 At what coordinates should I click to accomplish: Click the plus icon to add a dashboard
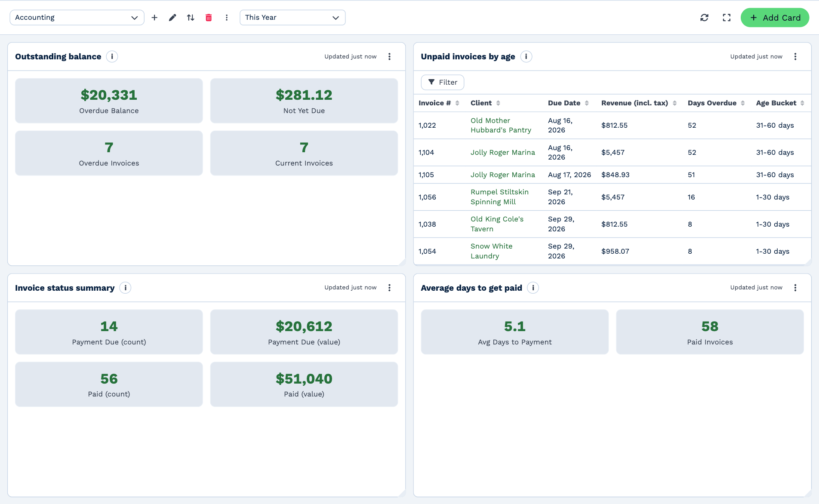click(x=154, y=18)
